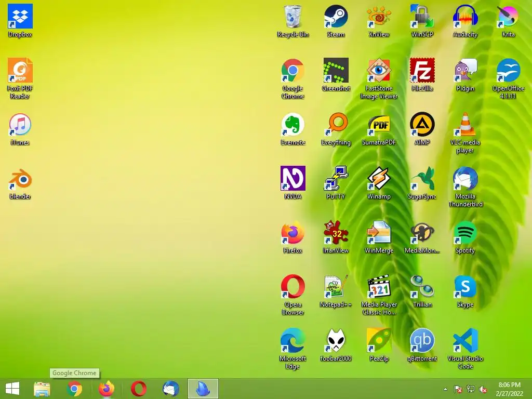Viewport: 532px width, 399px height.
Task: Launch Firefox from the taskbar
Action: pos(107,389)
